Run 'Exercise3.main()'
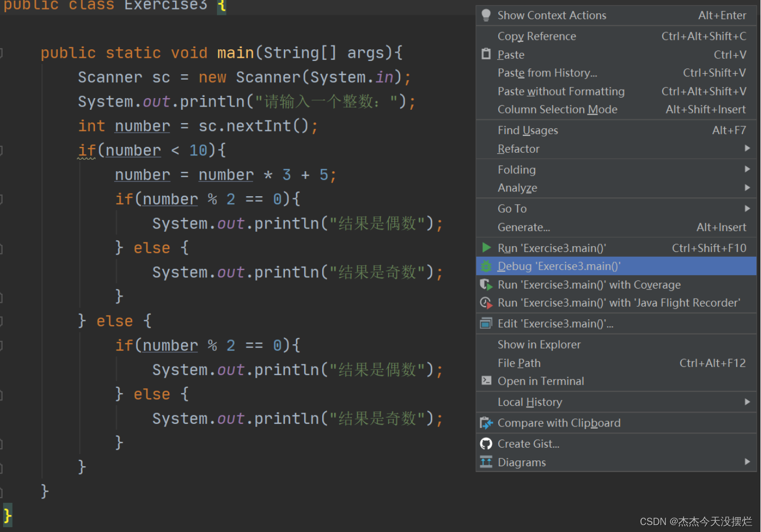The height and width of the screenshot is (532, 761). pyautogui.click(x=616, y=248)
